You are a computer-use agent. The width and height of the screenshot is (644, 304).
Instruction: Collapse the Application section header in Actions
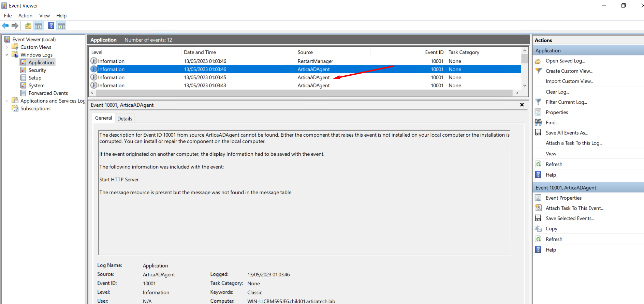588,50
